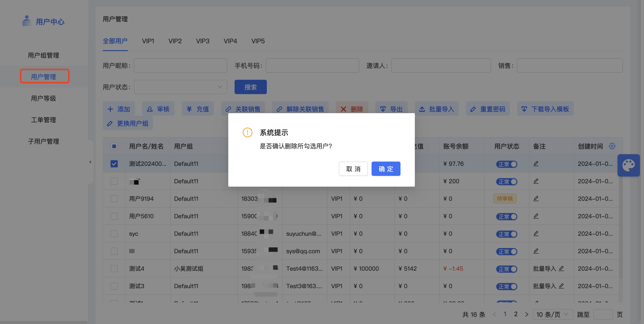Collapse the sidebar with the arrow handle

[x=90, y=162]
